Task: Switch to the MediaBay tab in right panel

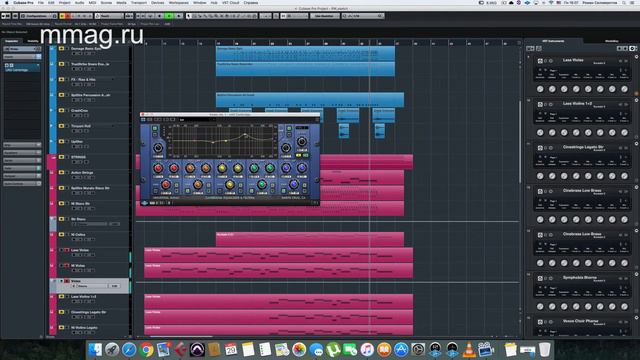Action: click(x=611, y=41)
